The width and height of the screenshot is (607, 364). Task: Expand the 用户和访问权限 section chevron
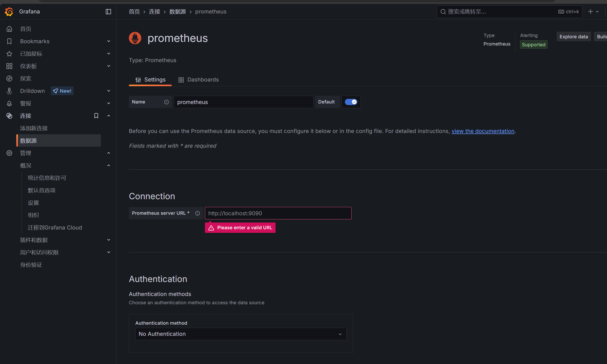(109, 252)
